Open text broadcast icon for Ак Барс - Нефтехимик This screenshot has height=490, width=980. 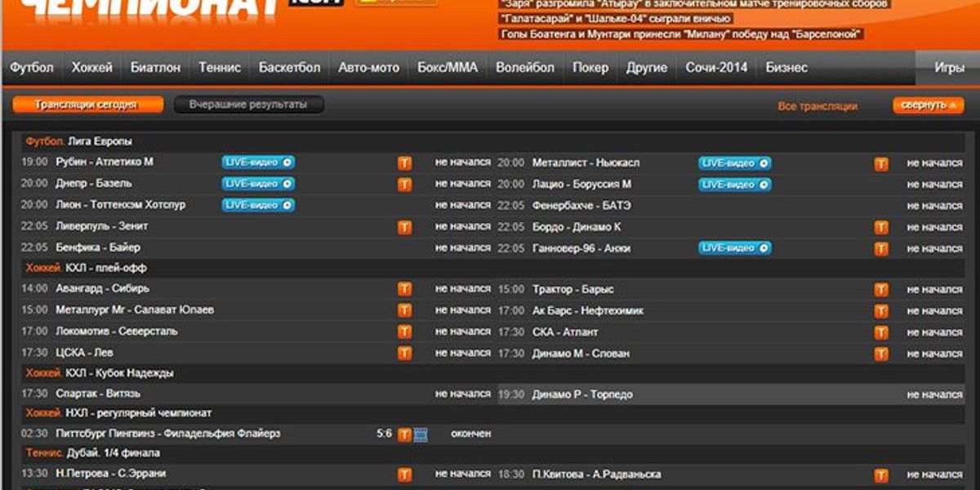881,311
